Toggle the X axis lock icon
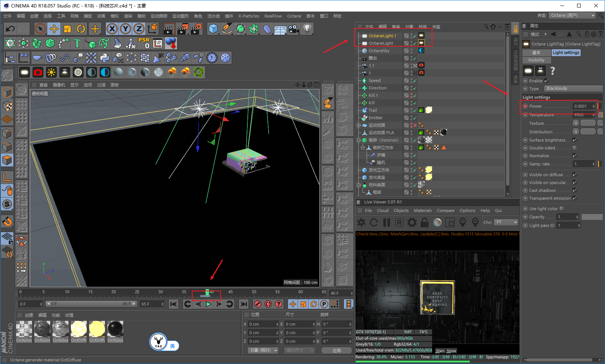 click(112, 29)
